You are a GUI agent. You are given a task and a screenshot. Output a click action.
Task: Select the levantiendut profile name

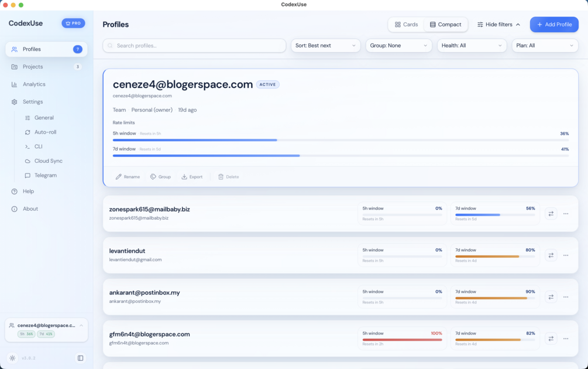click(x=127, y=251)
